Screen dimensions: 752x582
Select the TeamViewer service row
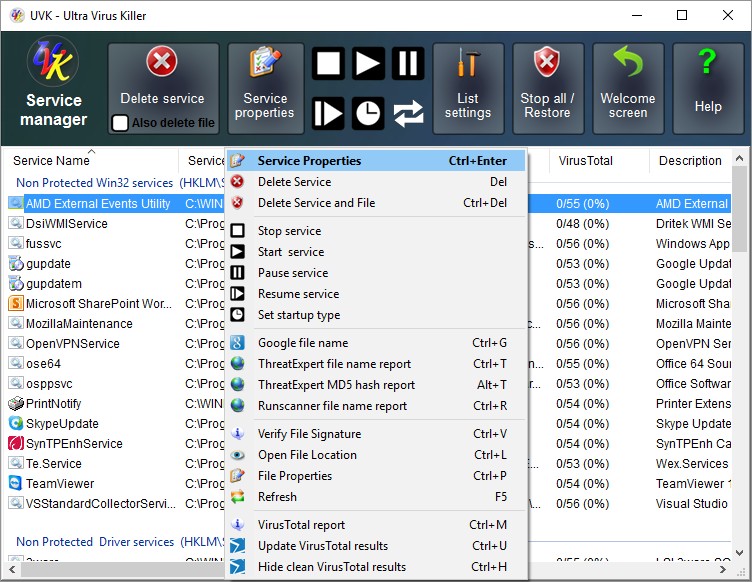[x=58, y=484]
